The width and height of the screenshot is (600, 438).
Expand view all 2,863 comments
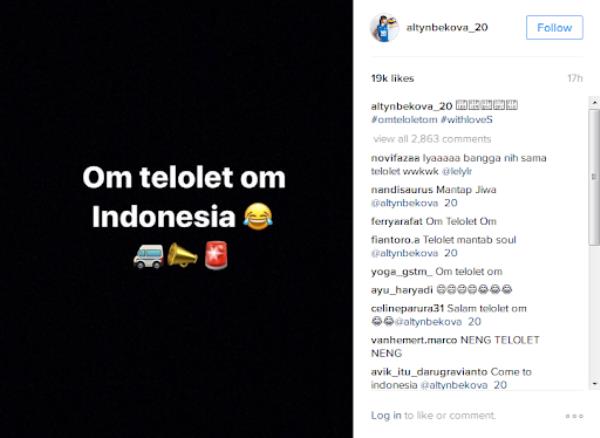(432, 139)
